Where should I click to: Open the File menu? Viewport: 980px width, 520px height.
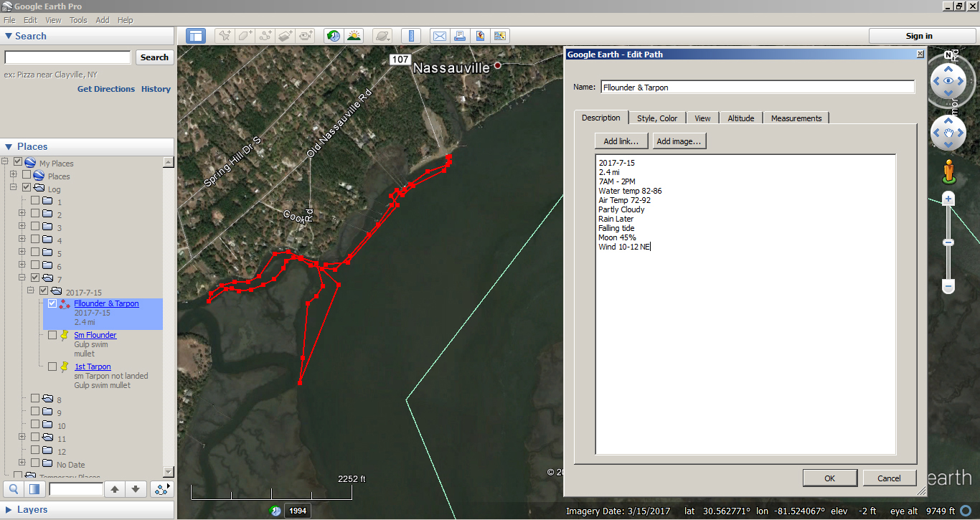(9, 20)
